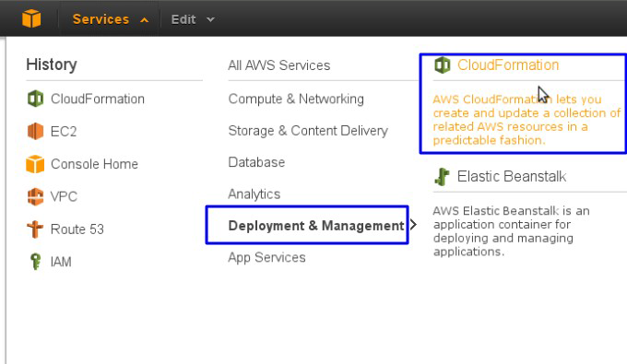Select the Elastic Beanstalk icon
The height and width of the screenshot is (364, 627).
point(442,177)
